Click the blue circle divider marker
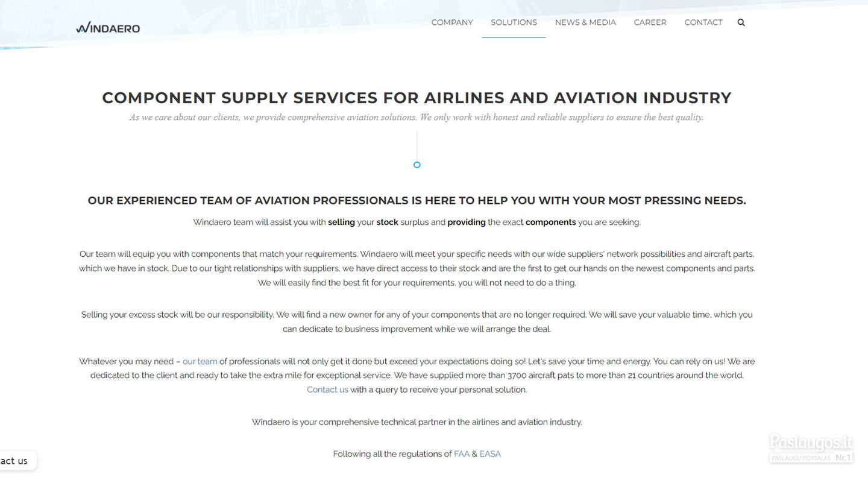868x477 pixels. pos(417,165)
